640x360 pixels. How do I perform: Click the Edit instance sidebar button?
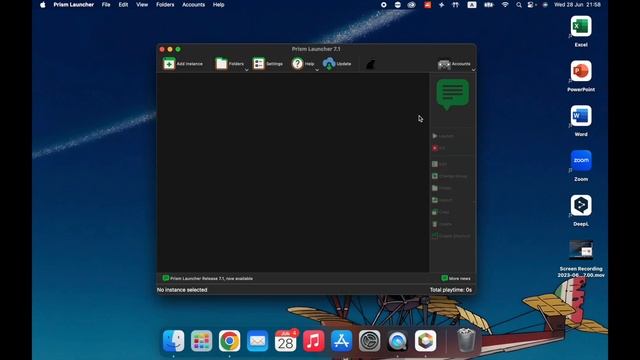pyautogui.click(x=440, y=164)
